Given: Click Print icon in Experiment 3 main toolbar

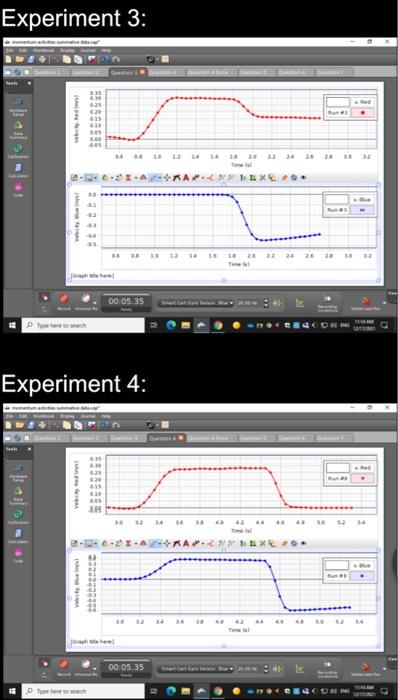Looking at the screenshot, I should (41, 59).
